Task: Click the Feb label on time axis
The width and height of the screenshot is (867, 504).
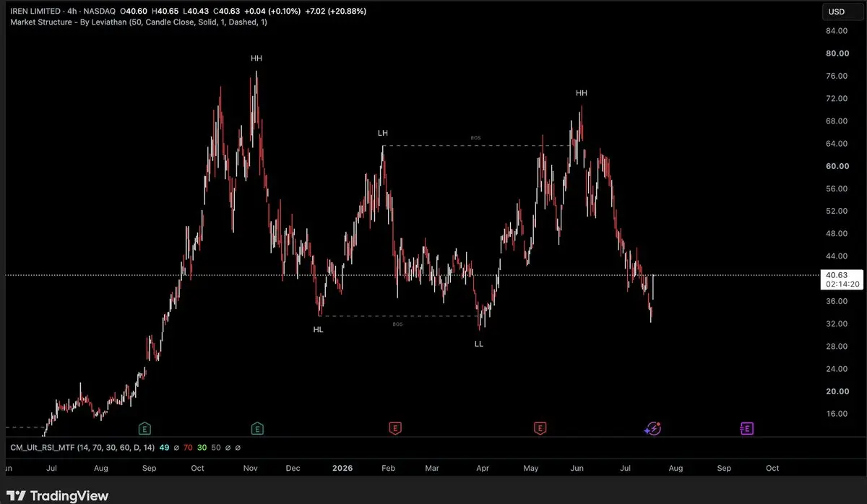Action: [389, 468]
